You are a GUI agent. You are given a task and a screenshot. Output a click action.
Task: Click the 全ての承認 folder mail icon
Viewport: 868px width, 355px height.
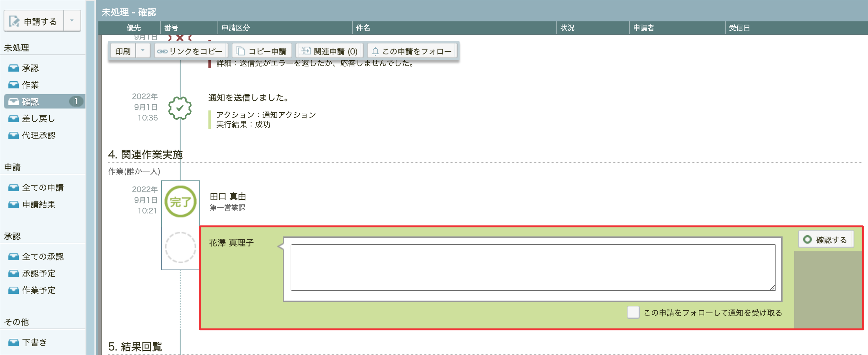coord(14,257)
